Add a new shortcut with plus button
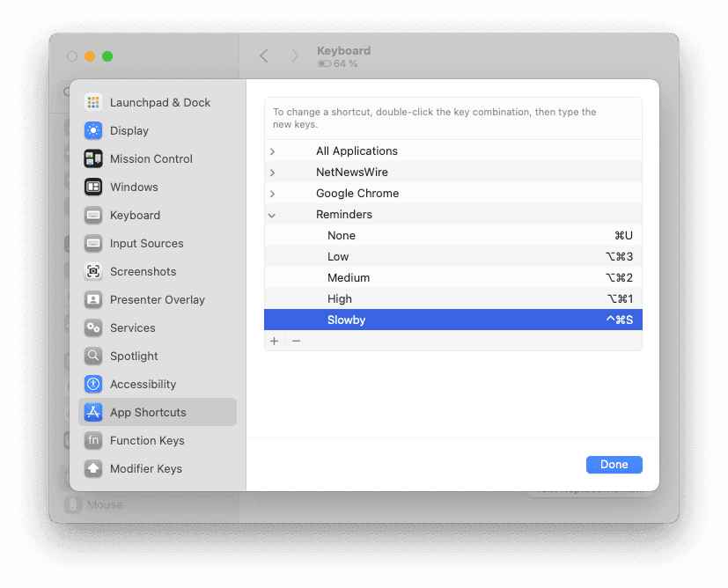 (x=274, y=341)
